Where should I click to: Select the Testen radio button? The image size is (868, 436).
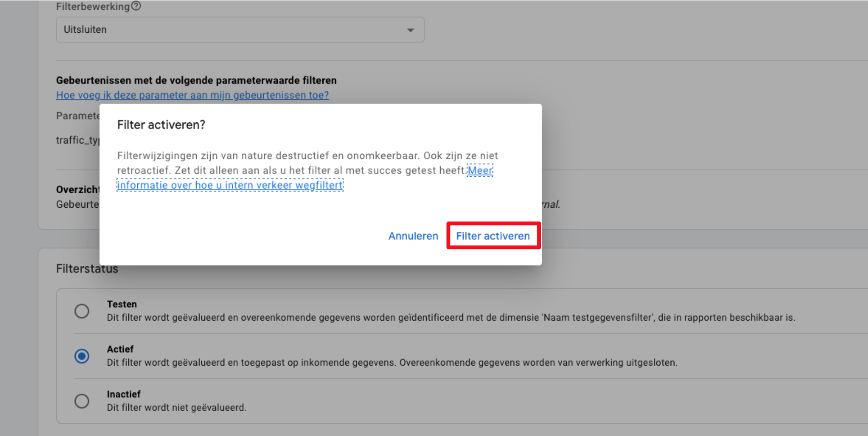82,311
